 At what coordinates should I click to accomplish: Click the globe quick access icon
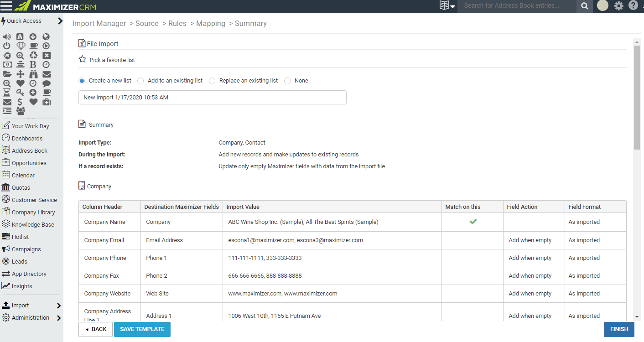pos(46,37)
